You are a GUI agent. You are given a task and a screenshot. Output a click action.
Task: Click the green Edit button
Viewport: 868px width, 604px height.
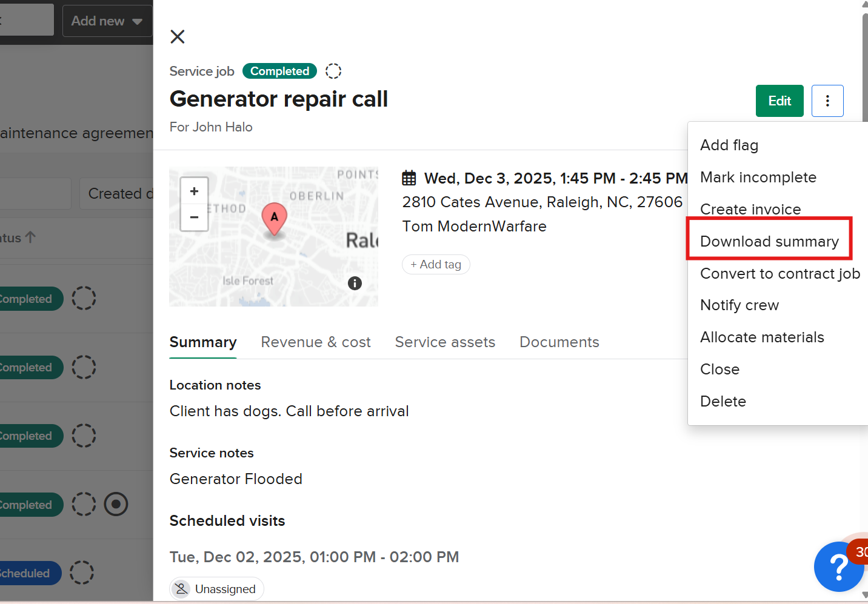click(779, 101)
